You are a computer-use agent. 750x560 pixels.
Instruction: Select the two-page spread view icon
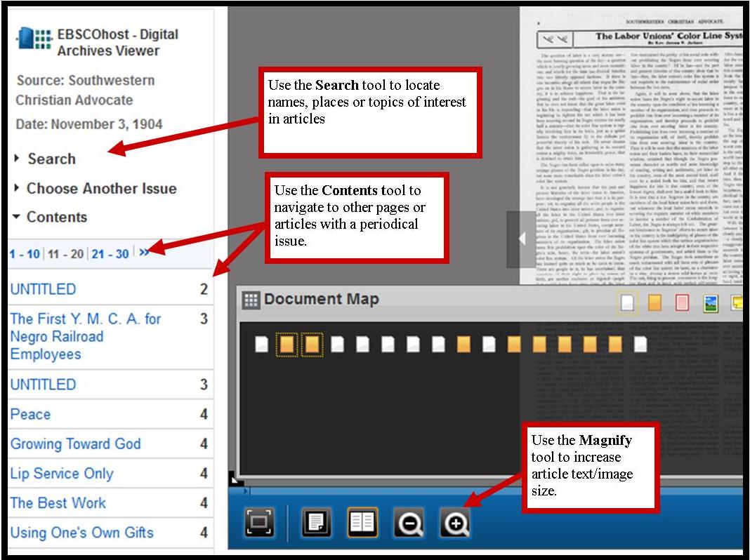362,522
